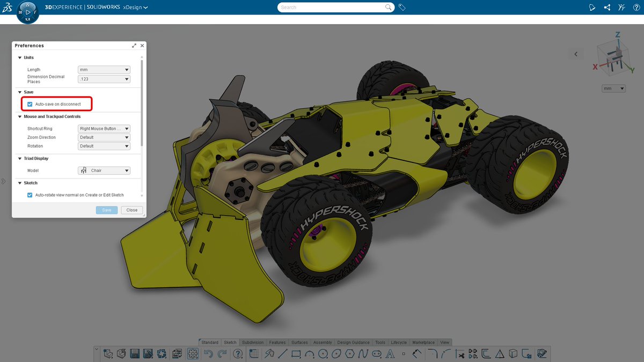Select the Spline sketch tool

click(363, 353)
